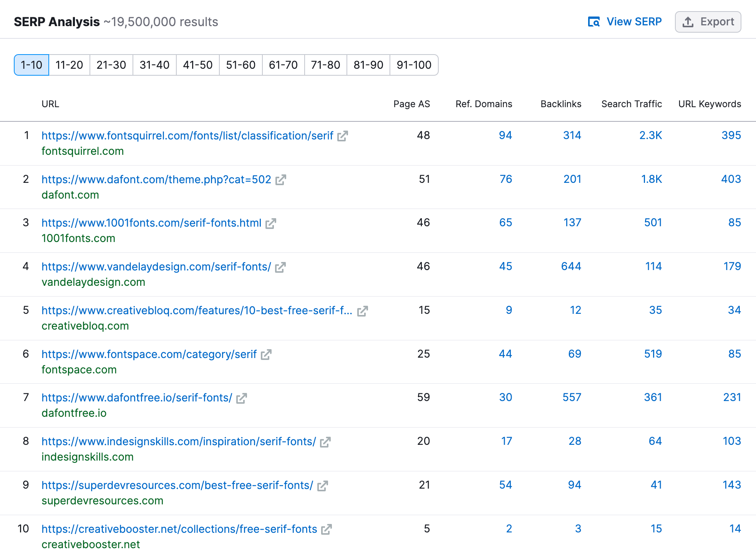
Task: Click external link icon for fontspace category URL
Action: (266, 355)
